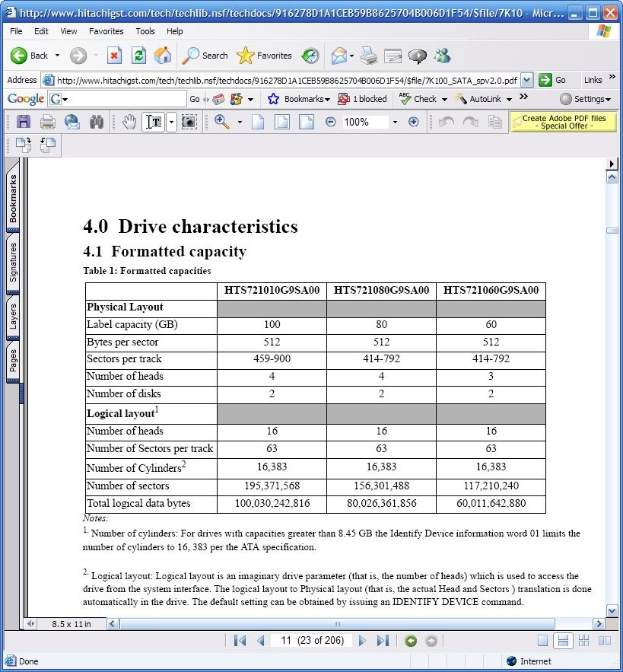This screenshot has width=623, height=672.
Task: Open the View menu
Action: pyautogui.click(x=68, y=31)
